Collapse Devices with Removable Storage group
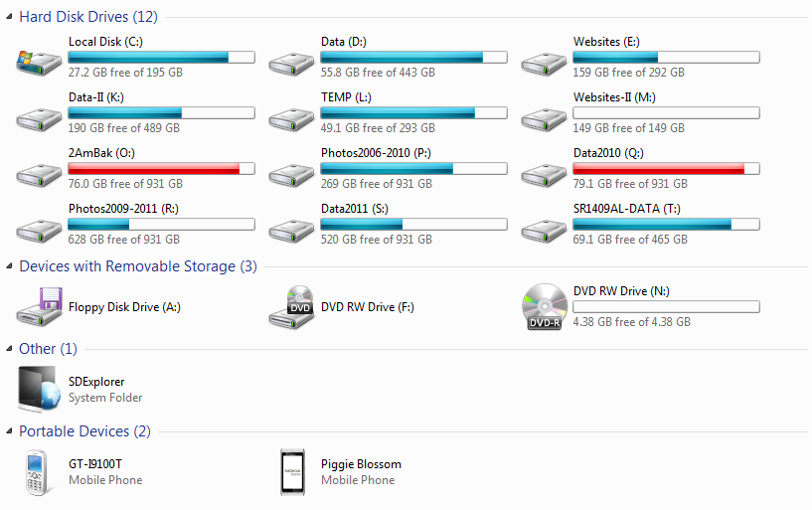Screen dimensions: 812x510 (9, 266)
